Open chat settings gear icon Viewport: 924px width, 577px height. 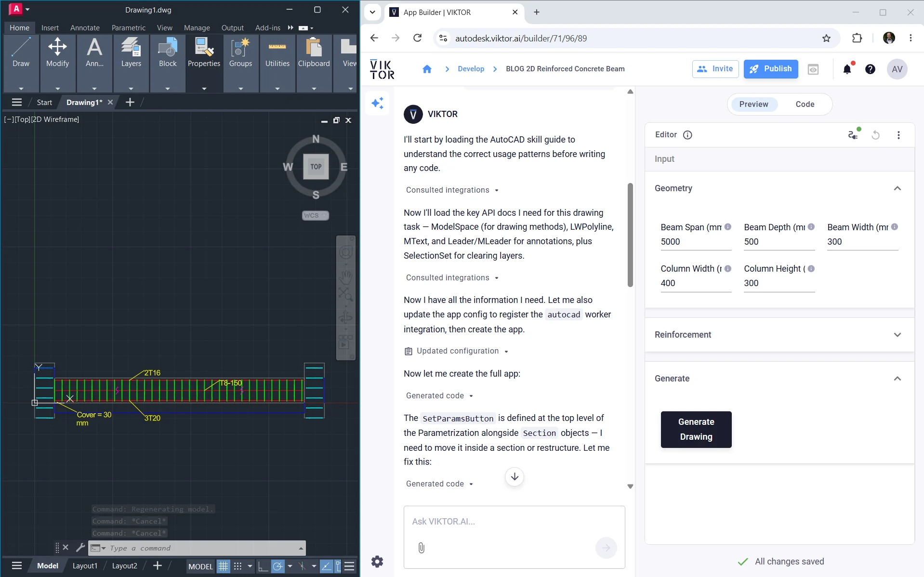click(377, 562)
